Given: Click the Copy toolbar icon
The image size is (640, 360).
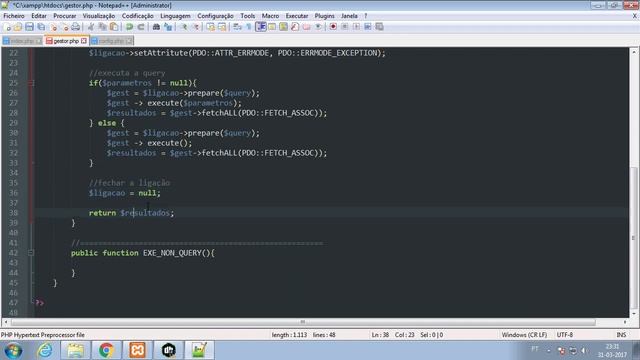Looking at the screenshot, I should (x=102, y=27).
